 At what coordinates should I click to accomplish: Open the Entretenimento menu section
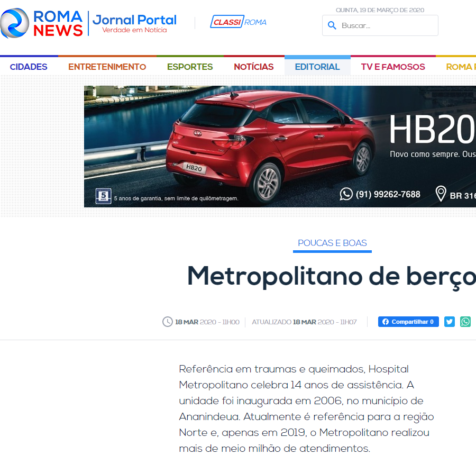107,67
